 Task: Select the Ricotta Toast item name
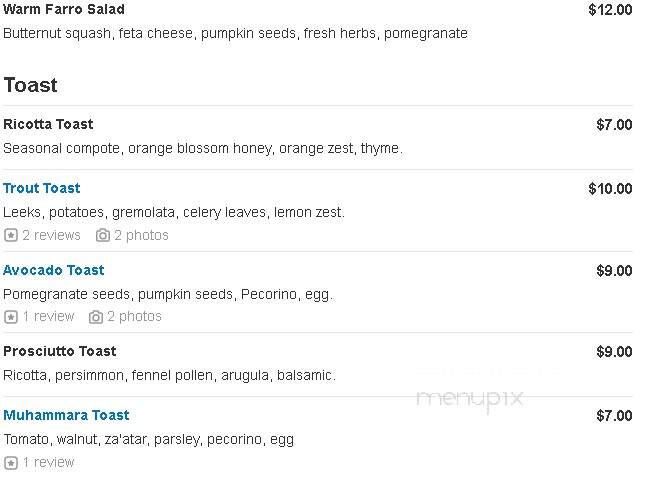[x=48, y=124]
